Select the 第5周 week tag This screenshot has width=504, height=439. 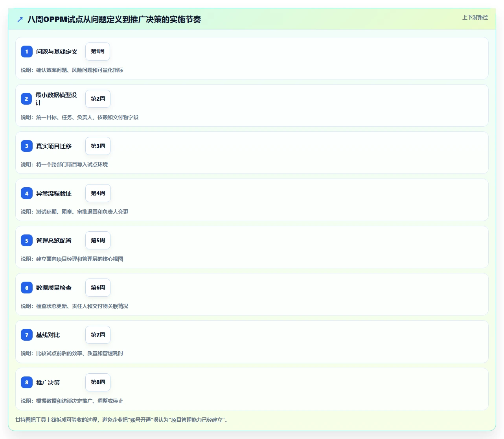(x=98, y=240)
